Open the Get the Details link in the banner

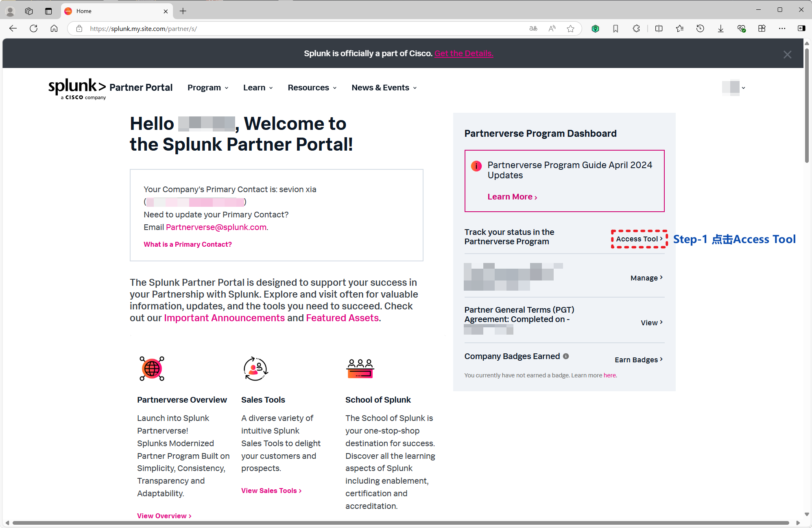463,53
